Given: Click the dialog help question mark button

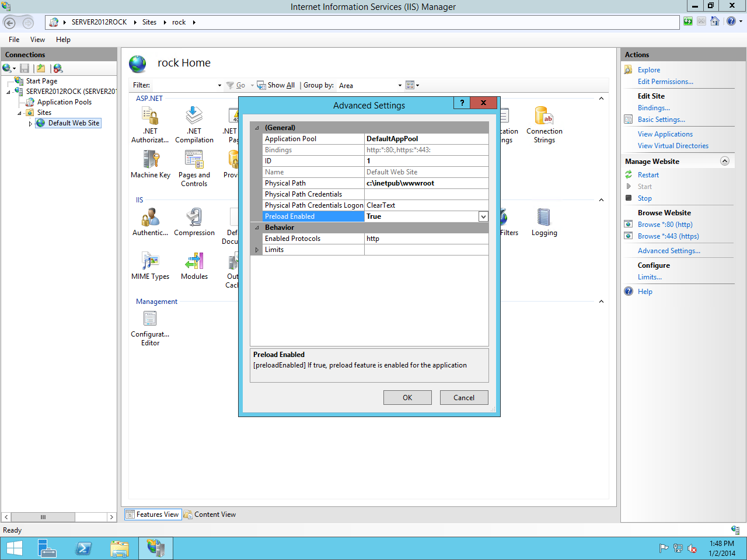Looking at the screenshot, I should click(462, 103).
